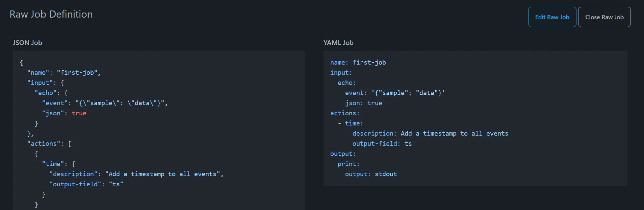Click the stdout output value in the YAML panel
The image size is (644, 210).
(x=386, y=174)
